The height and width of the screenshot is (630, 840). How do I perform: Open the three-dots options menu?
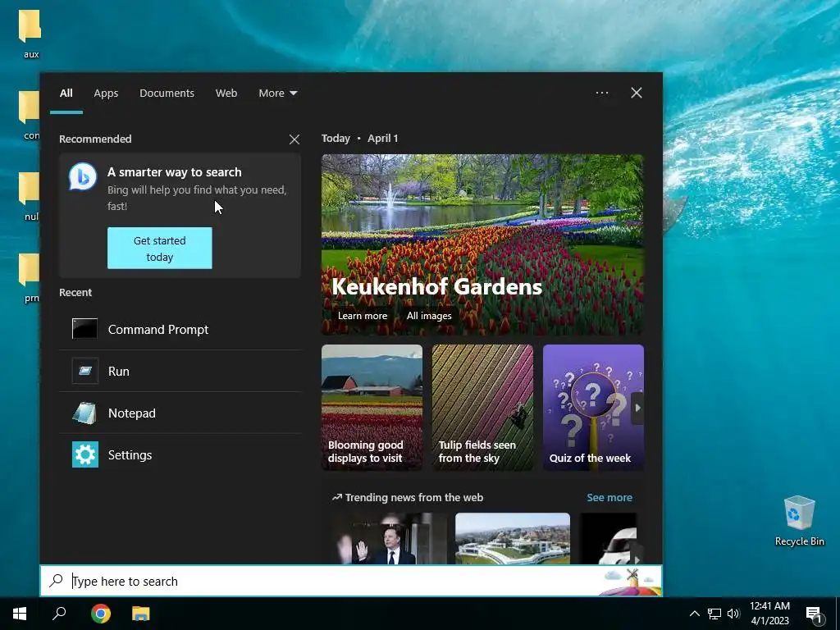click(602, 93)
